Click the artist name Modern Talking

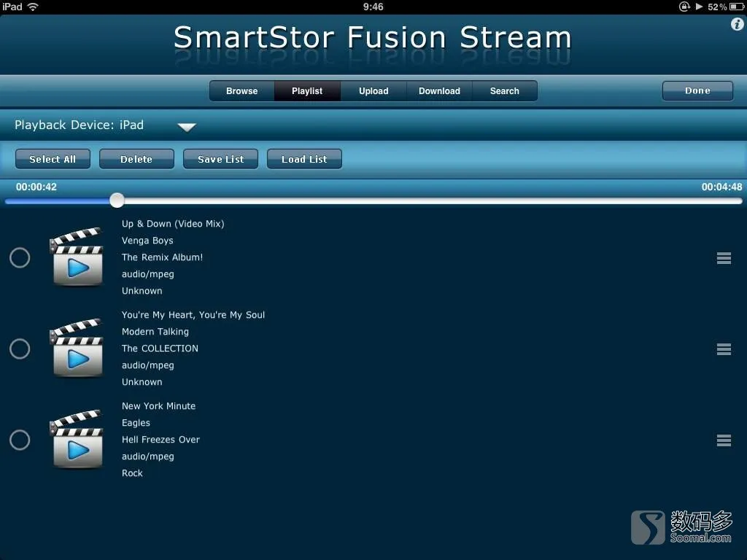[x=155, y=332]
